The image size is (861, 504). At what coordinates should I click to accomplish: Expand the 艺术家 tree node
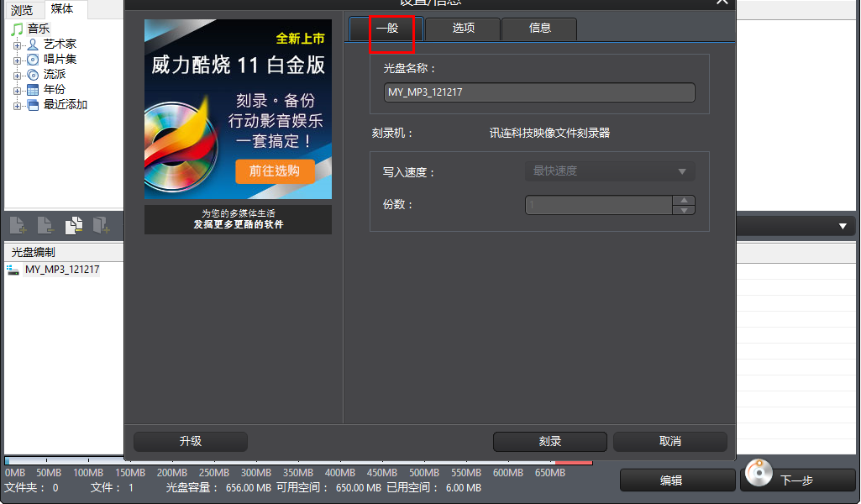(x=17, y=45)
